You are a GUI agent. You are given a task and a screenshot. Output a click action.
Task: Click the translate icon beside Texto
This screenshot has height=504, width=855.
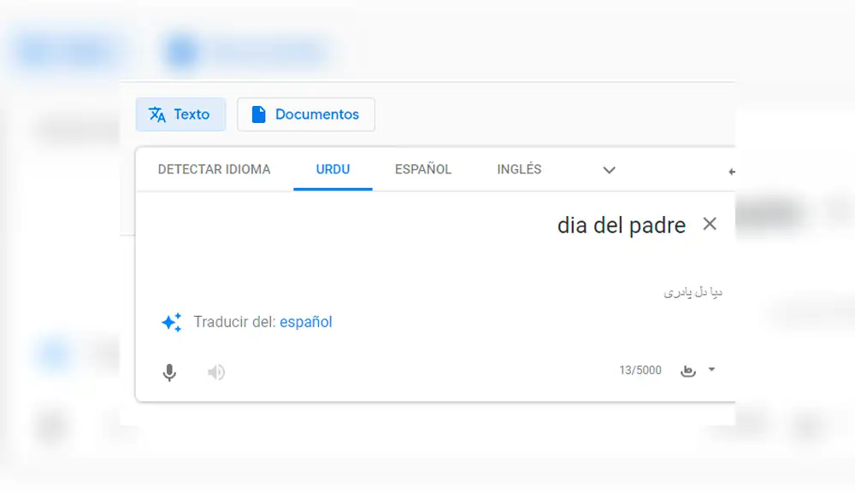coord(156,114)
